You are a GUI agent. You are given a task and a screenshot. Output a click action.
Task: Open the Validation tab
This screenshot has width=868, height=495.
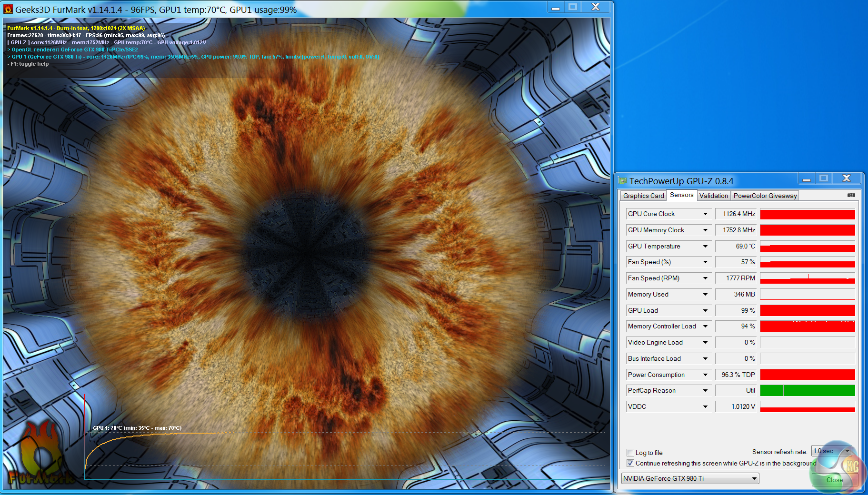click(713, 196)
